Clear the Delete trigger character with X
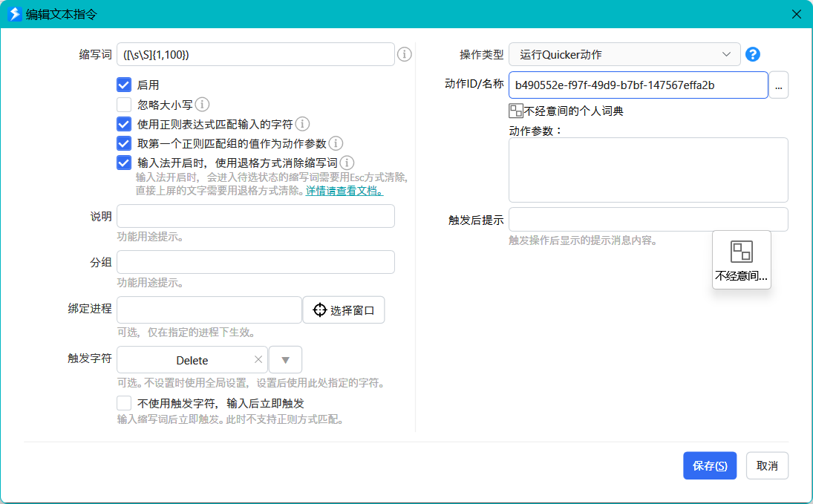This screenshot has width=813, height=504. point(258,360)
